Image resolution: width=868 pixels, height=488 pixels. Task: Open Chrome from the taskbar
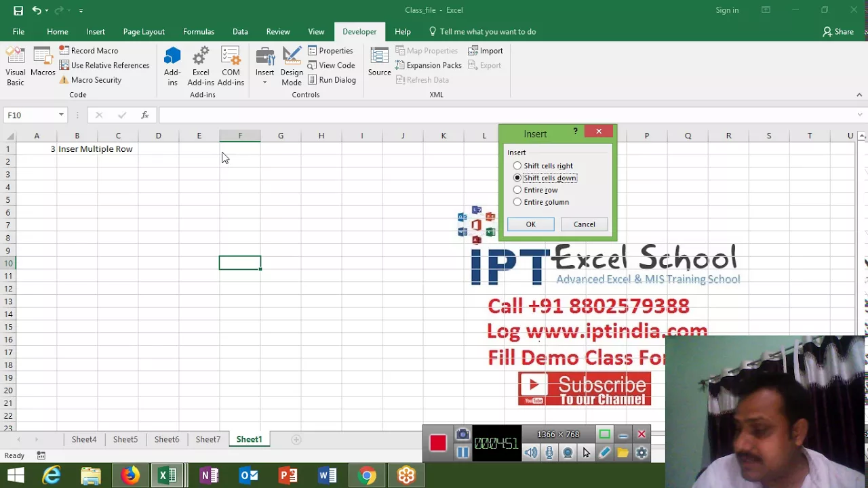[x=367, y=476]
